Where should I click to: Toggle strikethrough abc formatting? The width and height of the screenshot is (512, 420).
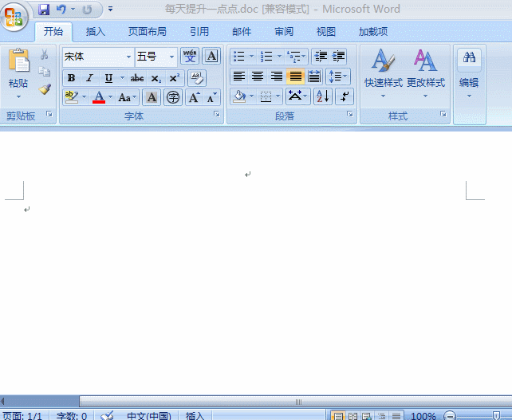pyautogui.click(x=137, y=78)
